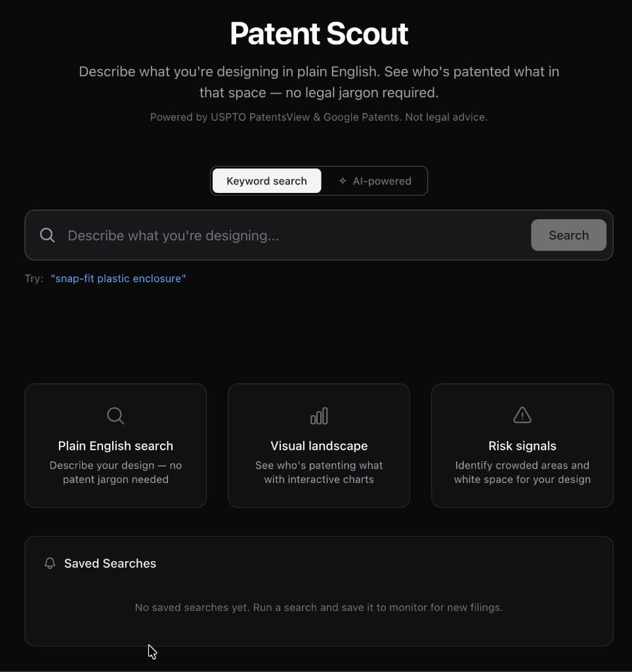Select the Keyword search tab
The height and width of the screenshot is (672, 632).
coord(266,180)
